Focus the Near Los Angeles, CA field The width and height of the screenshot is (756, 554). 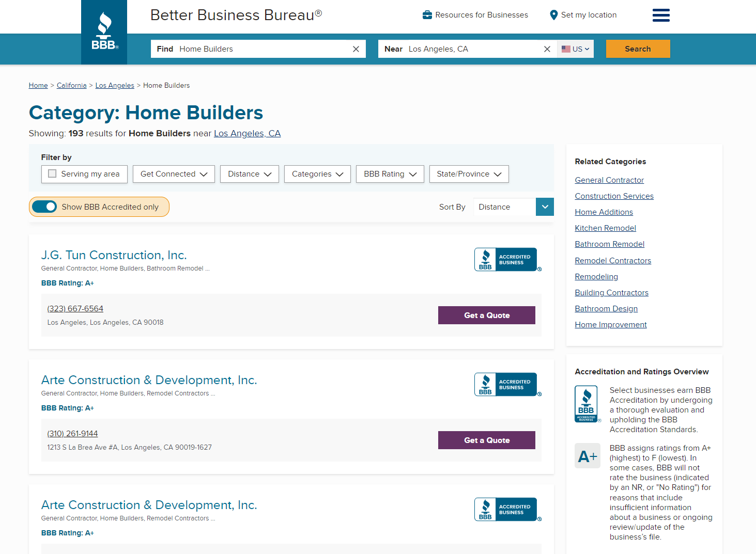coord(468,49)
